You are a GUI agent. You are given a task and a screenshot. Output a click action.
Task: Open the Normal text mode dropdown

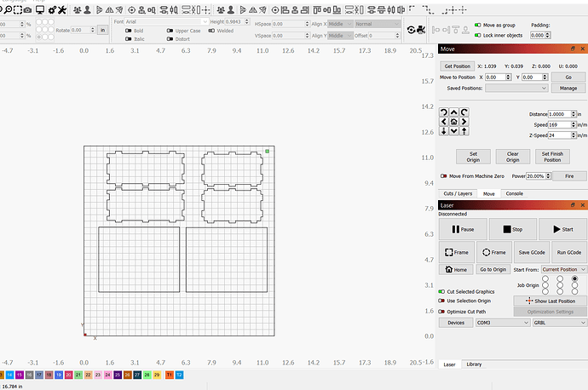point(378,24)
